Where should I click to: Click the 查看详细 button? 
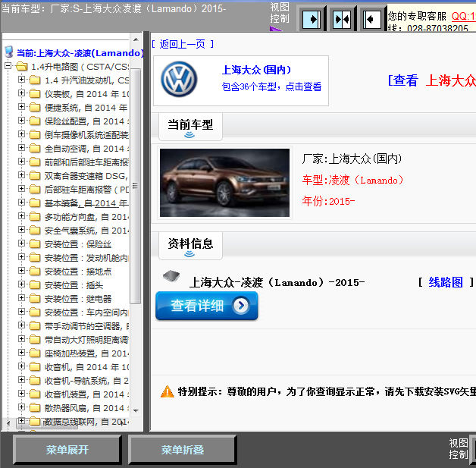click(207, 306)
